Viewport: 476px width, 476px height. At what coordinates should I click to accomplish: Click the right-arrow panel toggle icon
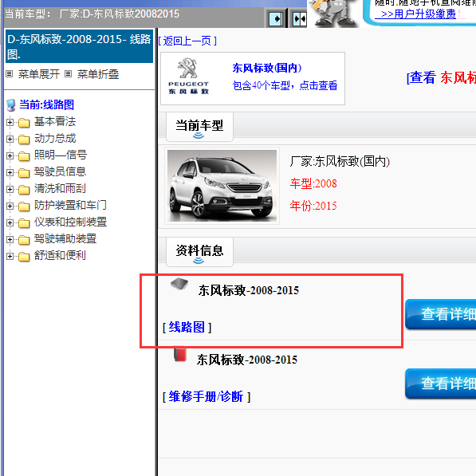(x=276, y=19)
